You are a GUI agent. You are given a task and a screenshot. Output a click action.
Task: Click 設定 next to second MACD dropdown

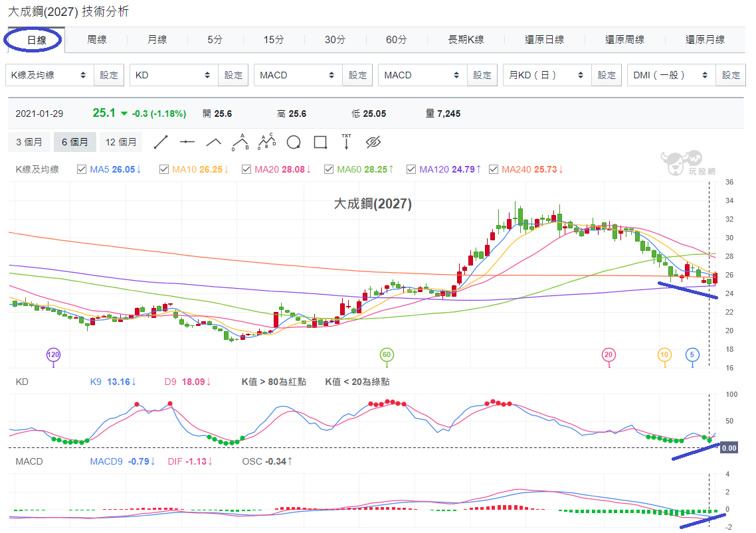pos(482,75)
